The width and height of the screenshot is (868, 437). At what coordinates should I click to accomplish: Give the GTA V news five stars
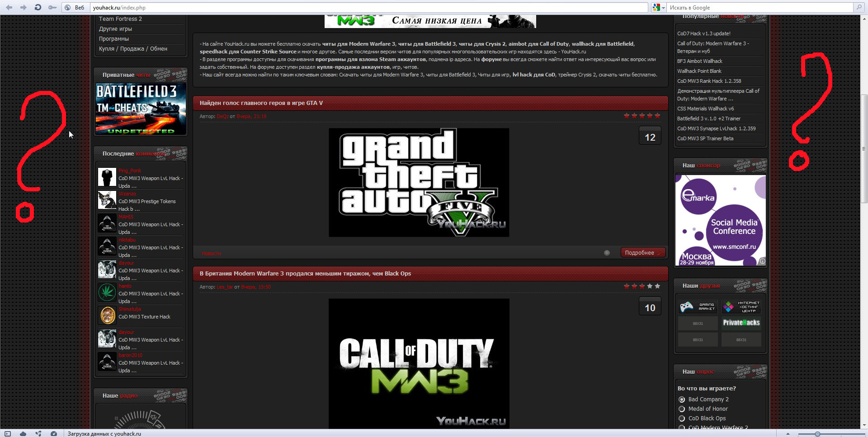point(657,116)
